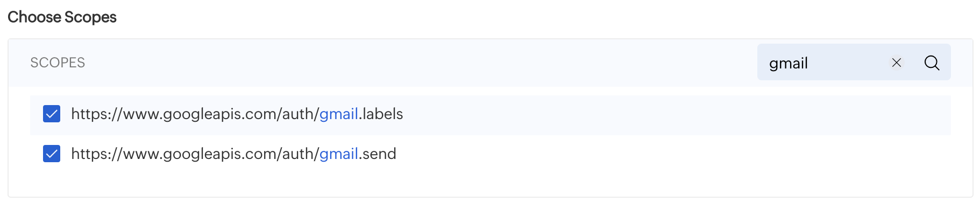The height and width of the screenshot is (208, 980).
Task: Click the Choose Scopes section heading
Action: pos(62,17)
